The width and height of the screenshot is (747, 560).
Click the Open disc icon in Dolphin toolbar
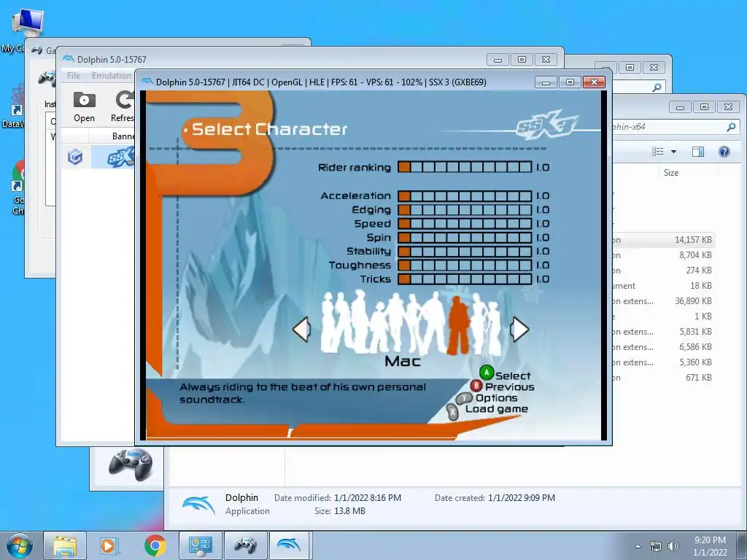(x=85, y=100)
